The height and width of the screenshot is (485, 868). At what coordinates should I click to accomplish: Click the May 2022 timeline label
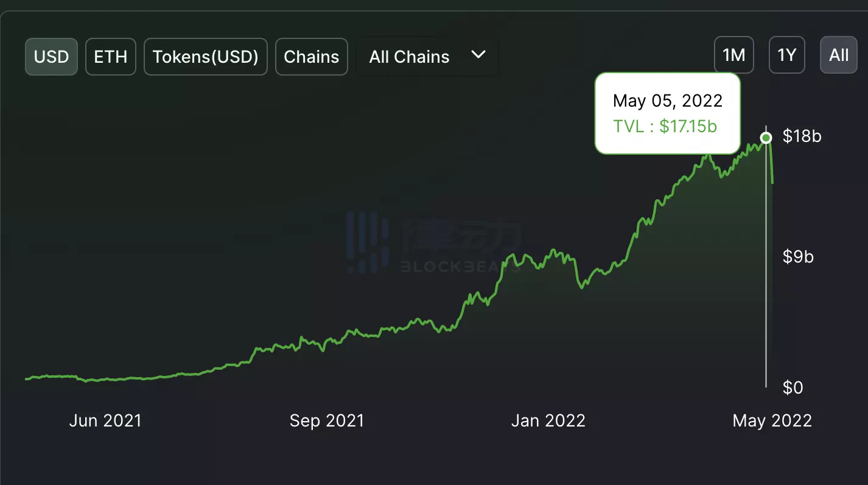[x=772, y=420]
